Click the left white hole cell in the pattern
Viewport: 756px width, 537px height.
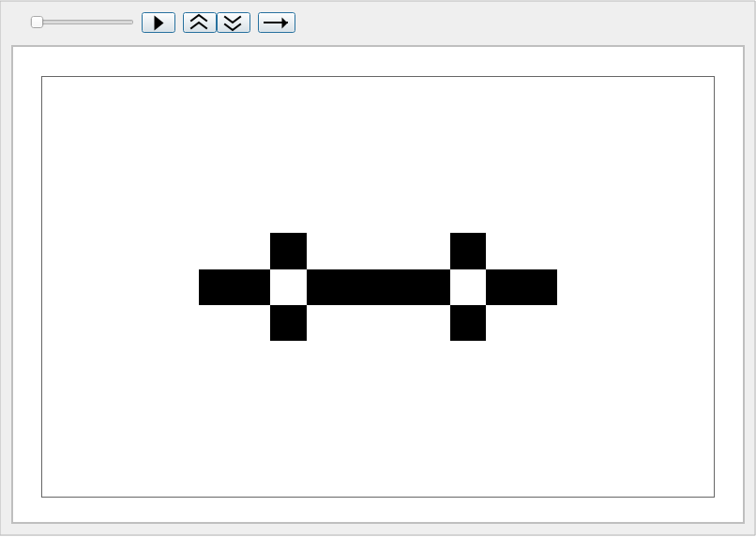288,287
